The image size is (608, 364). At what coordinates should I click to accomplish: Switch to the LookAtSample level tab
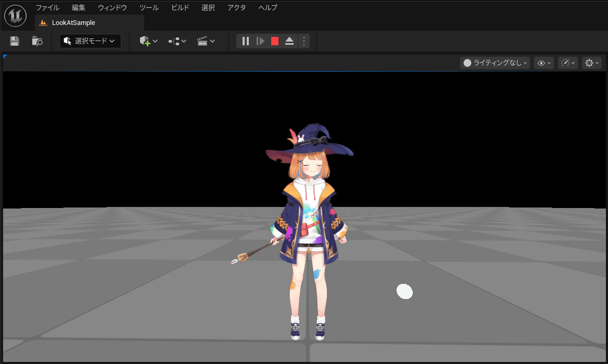[x=73, y=22]
